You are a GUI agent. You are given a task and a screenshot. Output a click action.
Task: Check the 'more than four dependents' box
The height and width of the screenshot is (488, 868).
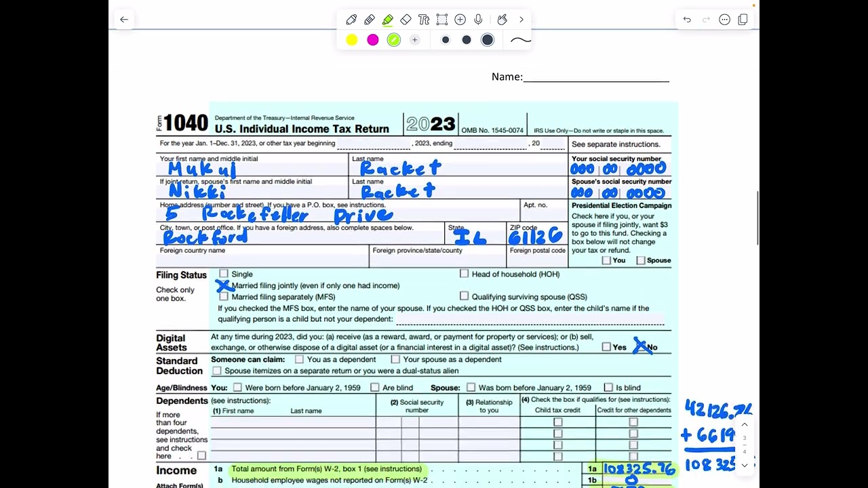(201, 455)
